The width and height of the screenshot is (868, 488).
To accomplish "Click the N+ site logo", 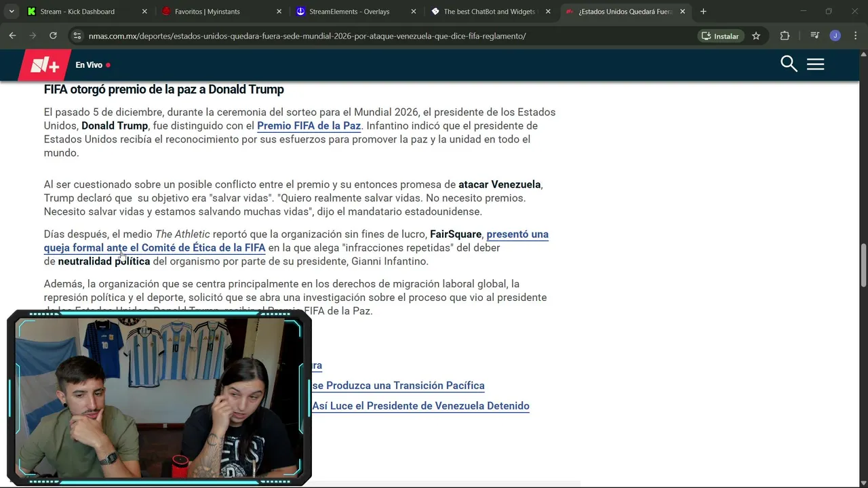I will (45, 65).
